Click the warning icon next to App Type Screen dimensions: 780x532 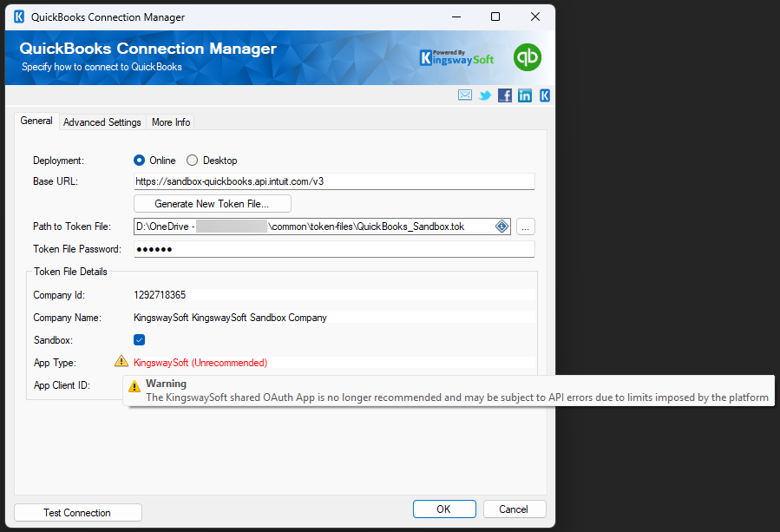(121, 362)
